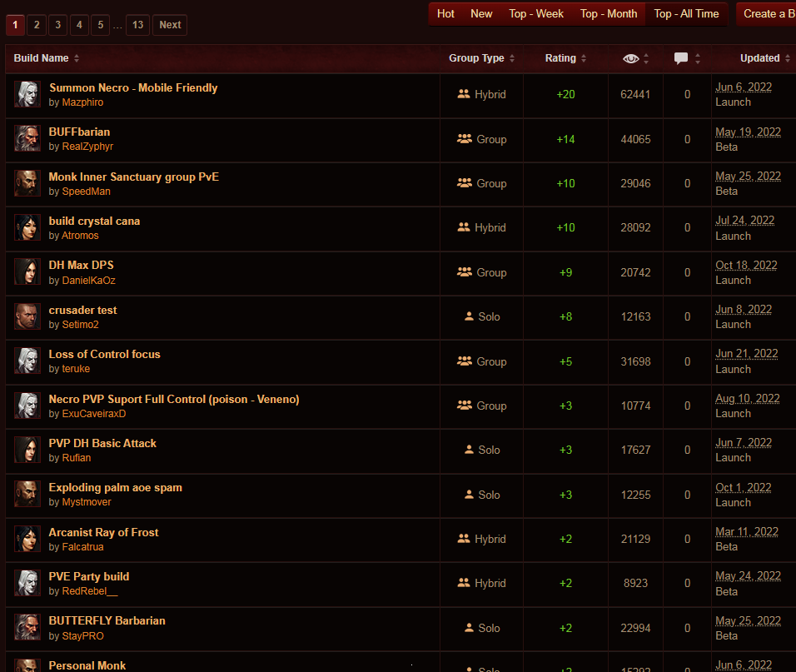Screen dimensions: 796x672
Task: Open the Summon Necro - Mobile Friendly build
Action: pyautogui.click(x=133, y=87)
